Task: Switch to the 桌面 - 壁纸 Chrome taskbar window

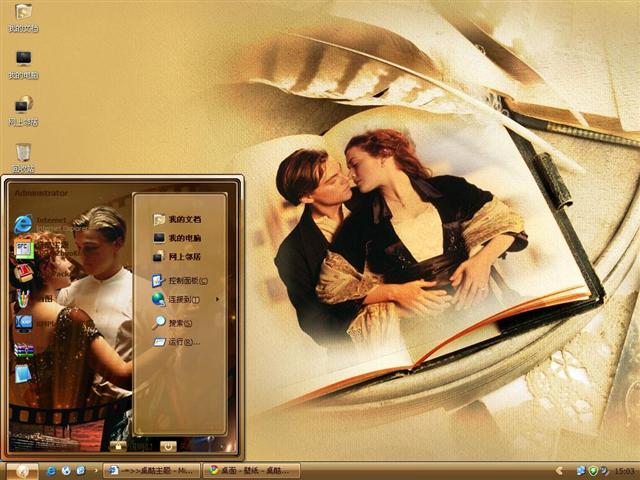Action: click(251, 471)
